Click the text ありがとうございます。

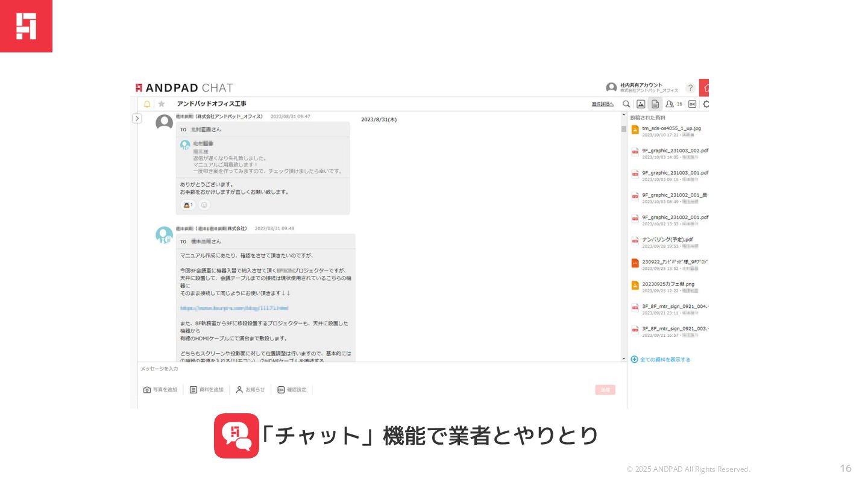click(207, 184)
